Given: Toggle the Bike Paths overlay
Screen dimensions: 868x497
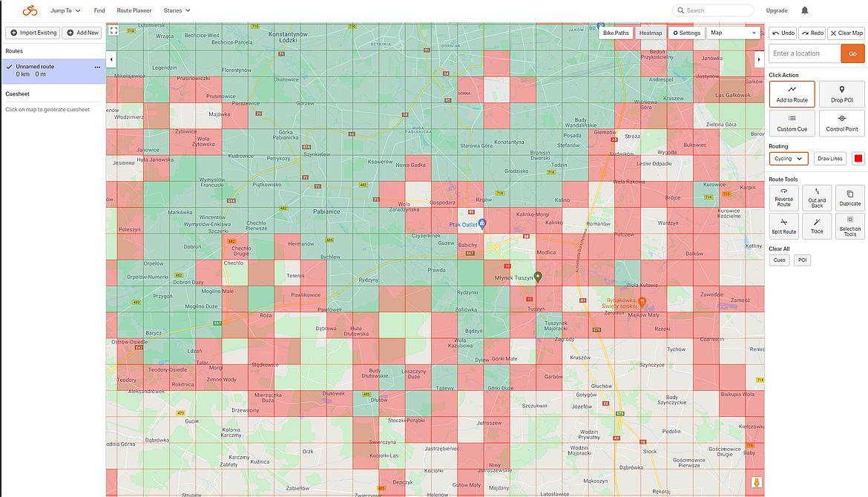Looking at the screenshot, I should (616, 33).
